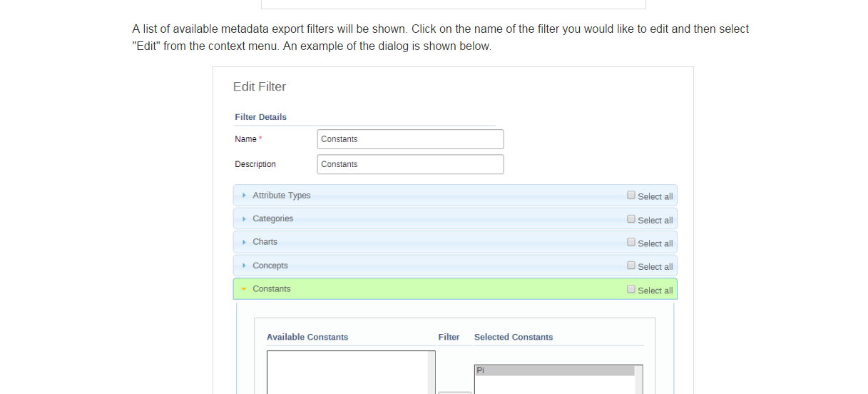
Task: Tick Select all on Concepts row
Action: pos(631,266)
